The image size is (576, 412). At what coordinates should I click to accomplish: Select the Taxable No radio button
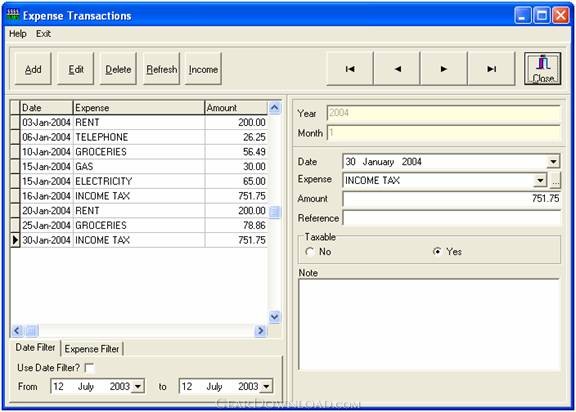pyautogui.click(x=310, y=252)
